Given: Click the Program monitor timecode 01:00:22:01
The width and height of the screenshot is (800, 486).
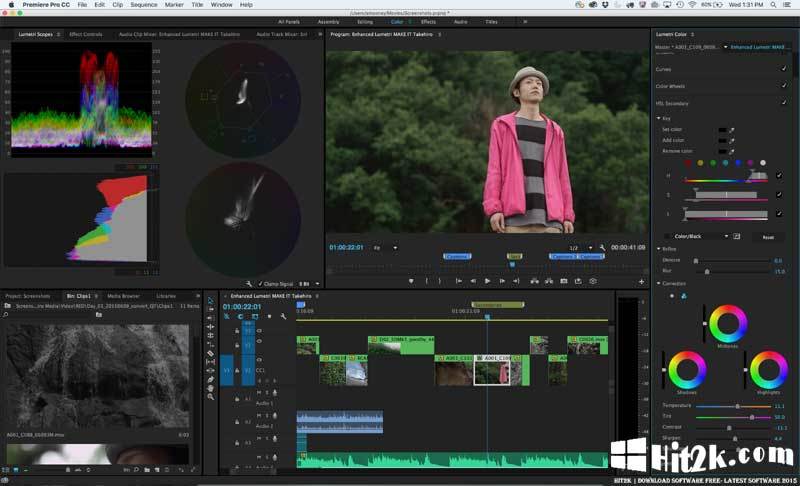Looking at the screenshot, I should (346, 247).
